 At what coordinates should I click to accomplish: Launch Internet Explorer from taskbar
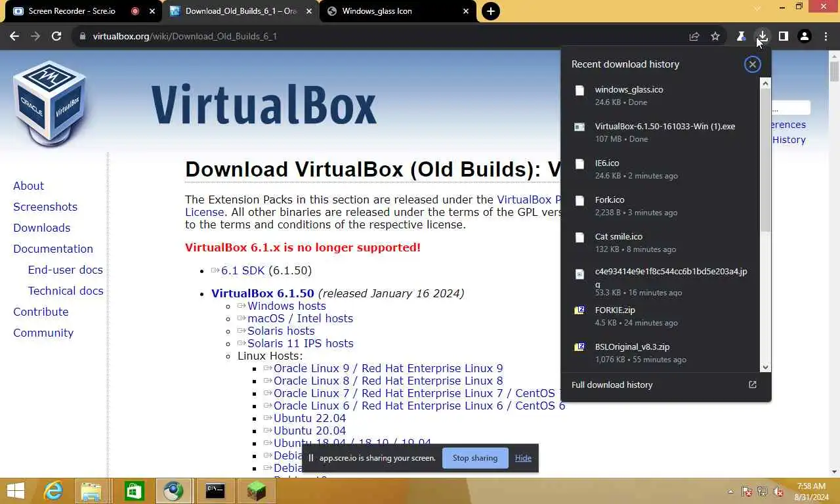(x=53, y=491)
